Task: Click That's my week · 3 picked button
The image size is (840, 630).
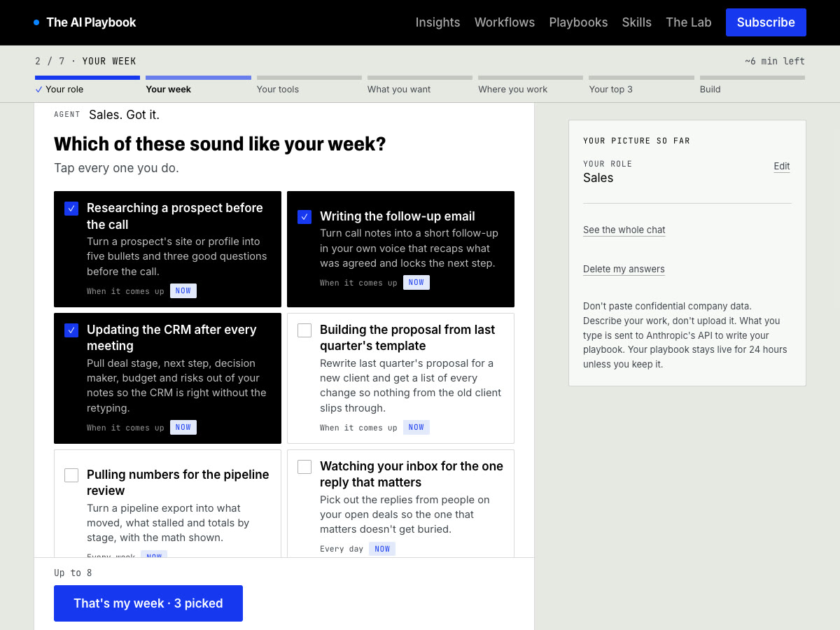Action: (148, 603)
